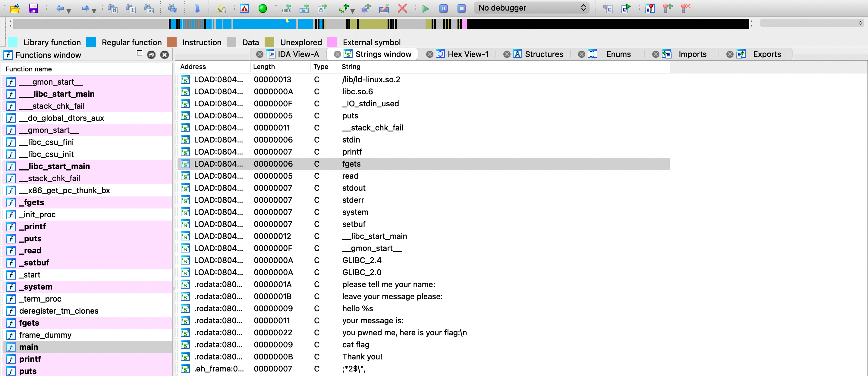
Task: Click the Save database floppy icon
Action: [33, 8]
